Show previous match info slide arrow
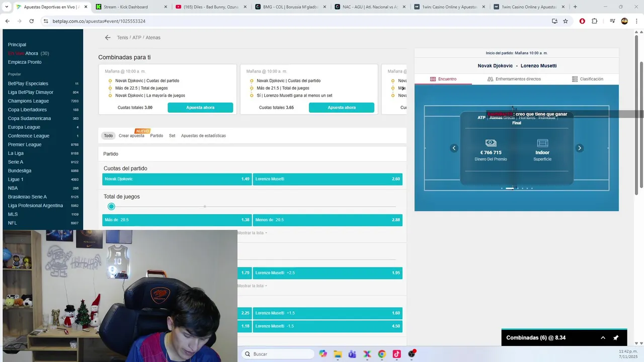Viewport: 644px width, 362px height. (x=454, y=148)
